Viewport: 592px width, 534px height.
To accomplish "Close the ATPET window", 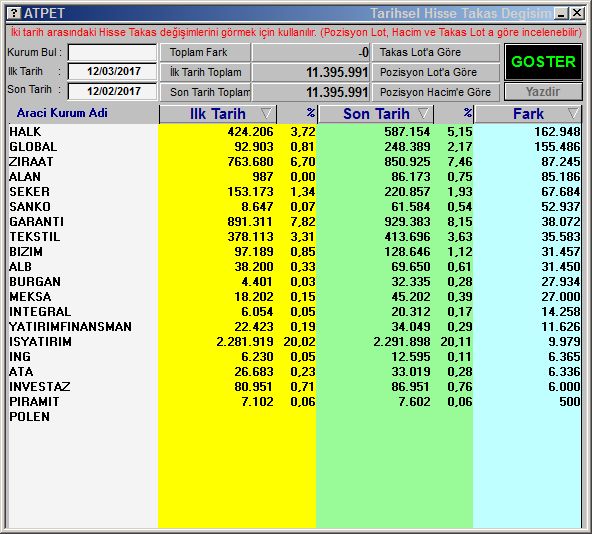I will point(577,14).
